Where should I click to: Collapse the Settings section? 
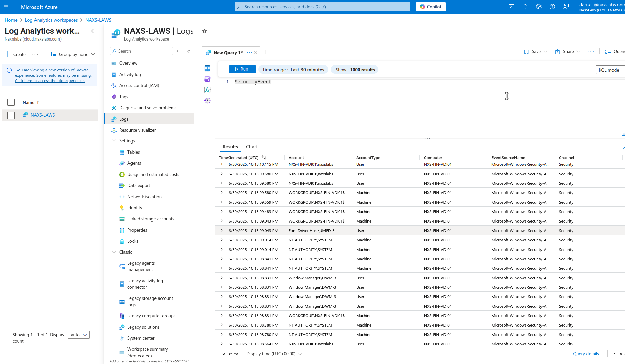pyautogui.click(x=114, y=141)
